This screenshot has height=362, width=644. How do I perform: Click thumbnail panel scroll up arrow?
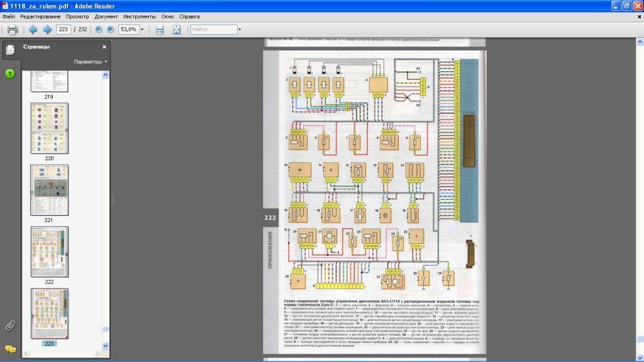(106, 75)
